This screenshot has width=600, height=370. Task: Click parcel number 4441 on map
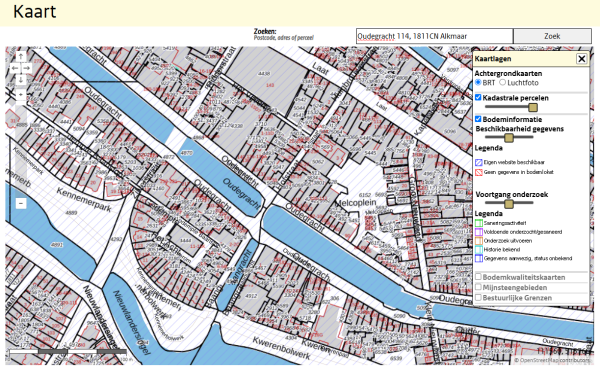(66, 121)
